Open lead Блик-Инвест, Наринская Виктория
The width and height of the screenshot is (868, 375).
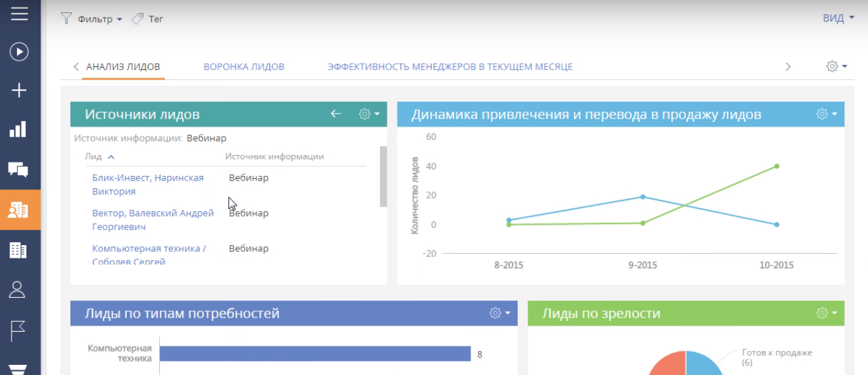[148, 184]
